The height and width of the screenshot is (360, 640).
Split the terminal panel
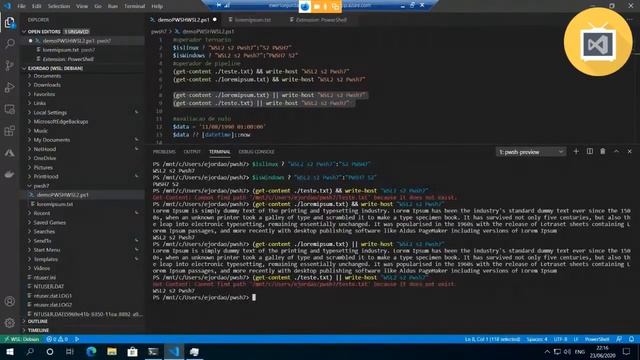coord(590,151)
